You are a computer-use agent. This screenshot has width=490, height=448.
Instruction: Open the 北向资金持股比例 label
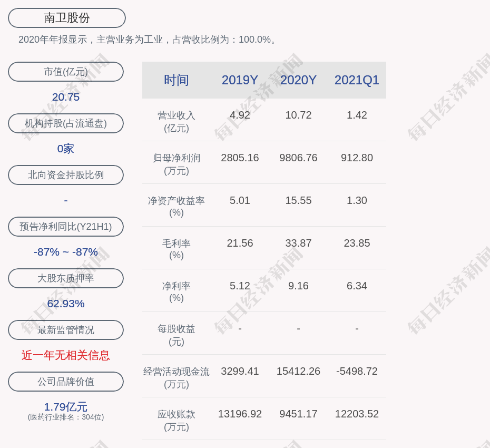tap(66, 175)
